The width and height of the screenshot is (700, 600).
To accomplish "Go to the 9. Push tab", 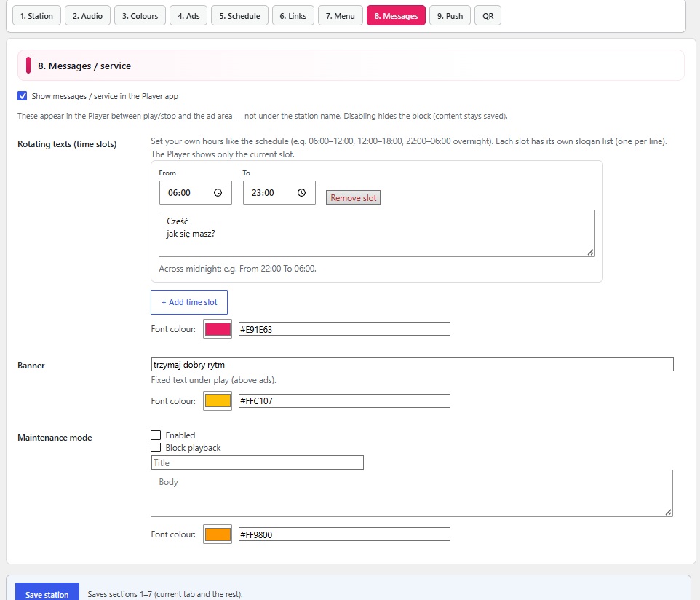I will click(450, 16).
